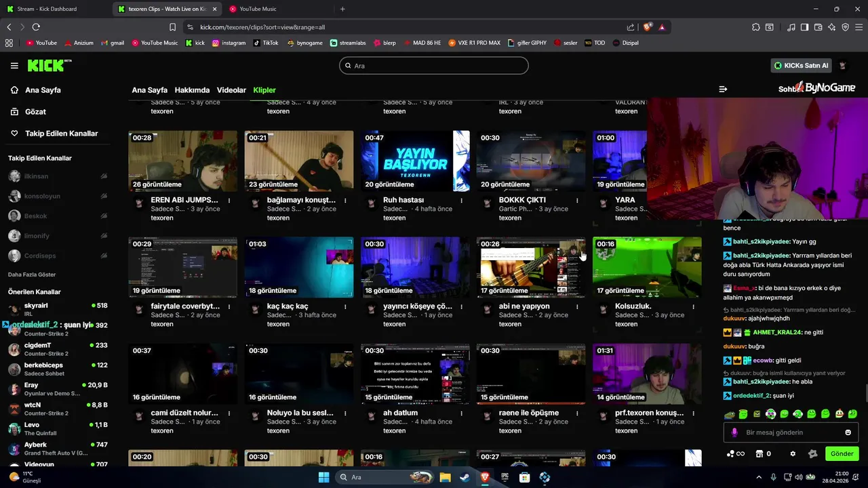Toggle notifications for konsoloyun channel
Image resolution: width=868 pixels, height=488 pixels.
(x=104, y=196)
